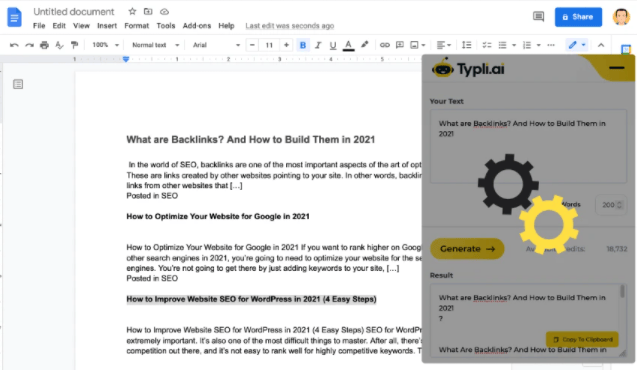Select the paint format tool
This screenshot has height=371, width=637.
point(74,45)
